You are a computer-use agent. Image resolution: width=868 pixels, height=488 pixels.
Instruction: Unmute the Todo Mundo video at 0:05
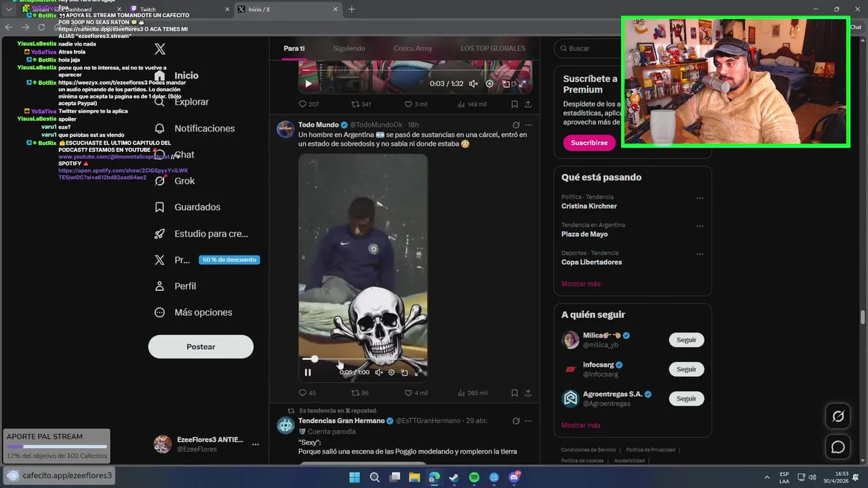(x=378, y=372)
